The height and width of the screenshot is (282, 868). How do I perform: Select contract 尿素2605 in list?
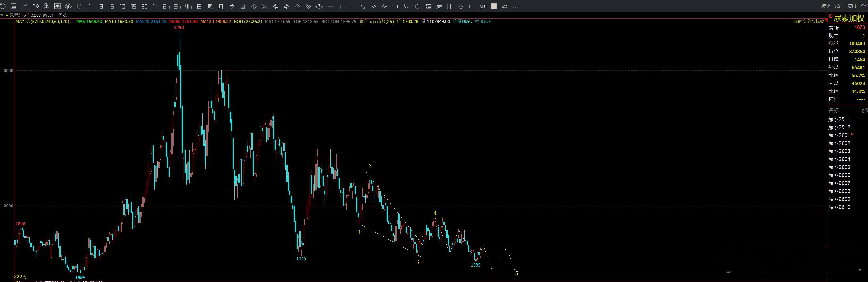[x=839, y=167]
